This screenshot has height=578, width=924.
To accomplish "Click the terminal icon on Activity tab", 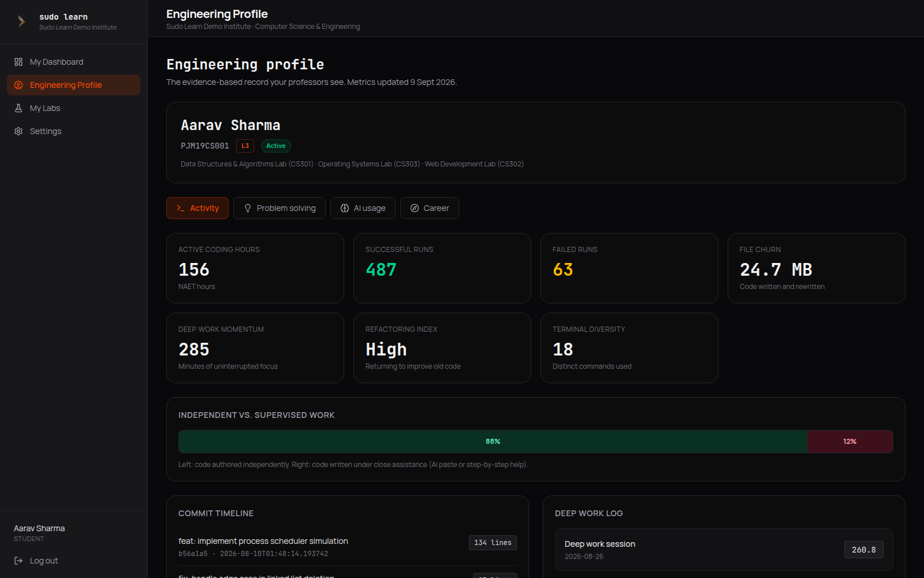I will 181,208.
